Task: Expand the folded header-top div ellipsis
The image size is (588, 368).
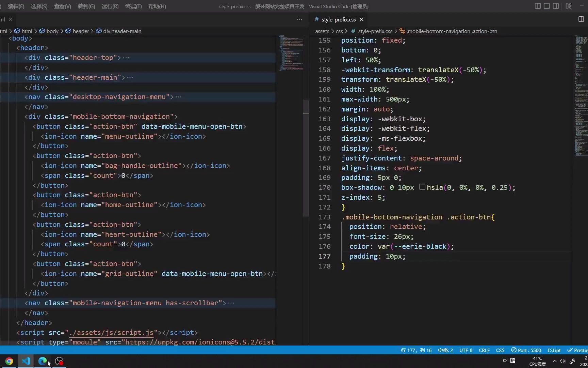Action: [126, 58]
